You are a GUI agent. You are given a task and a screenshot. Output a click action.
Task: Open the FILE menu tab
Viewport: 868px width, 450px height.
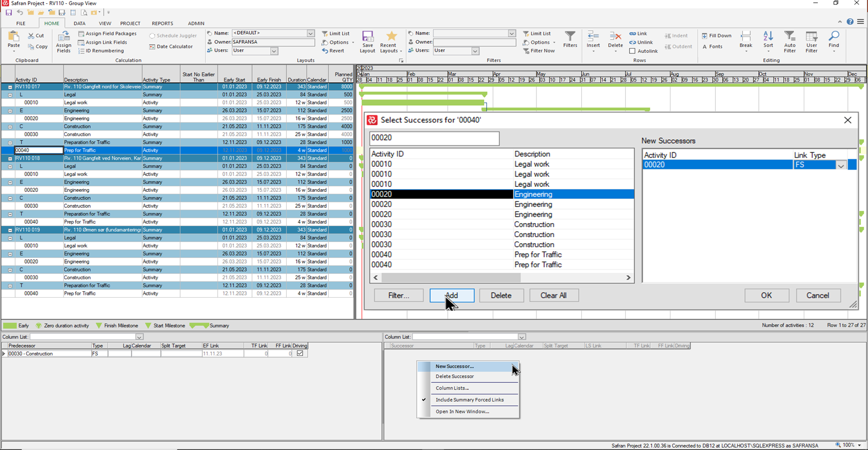click(21, 23)
